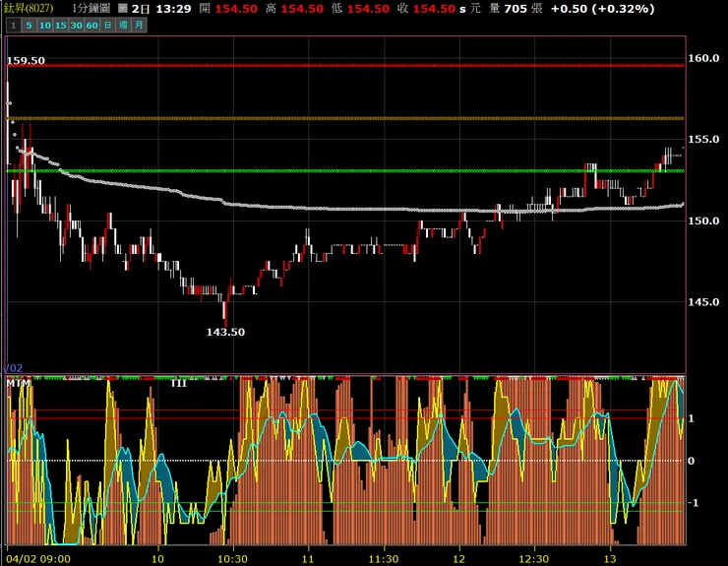Switch to daily (日) chart
Viewport: 728px width, 566px height.
tap(107, 25)
